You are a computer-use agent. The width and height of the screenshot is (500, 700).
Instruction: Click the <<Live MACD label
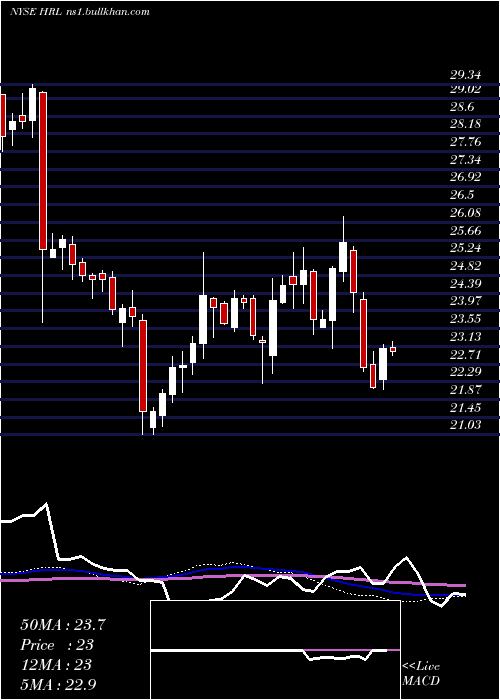pyautogui.click(x=421, y=674)
